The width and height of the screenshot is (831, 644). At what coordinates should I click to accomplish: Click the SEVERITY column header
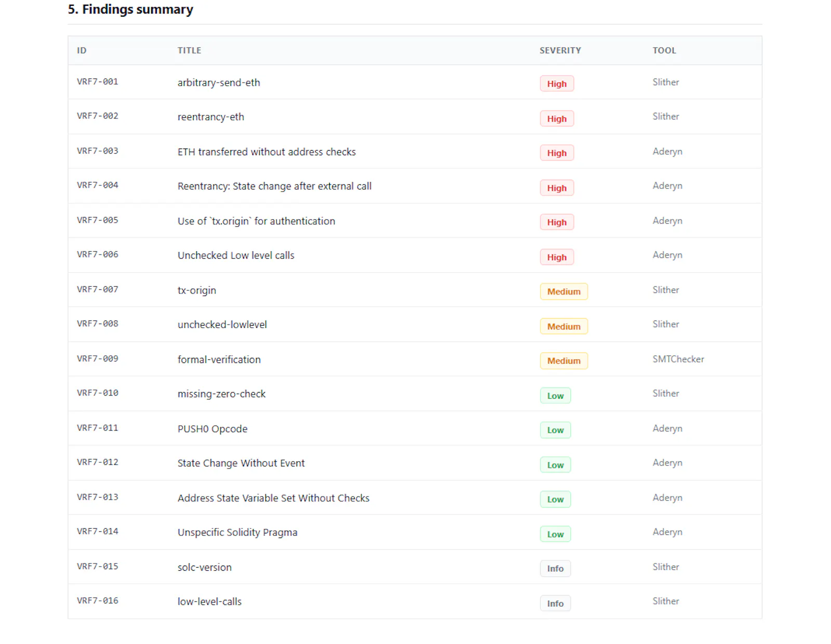tap(560, 50)
